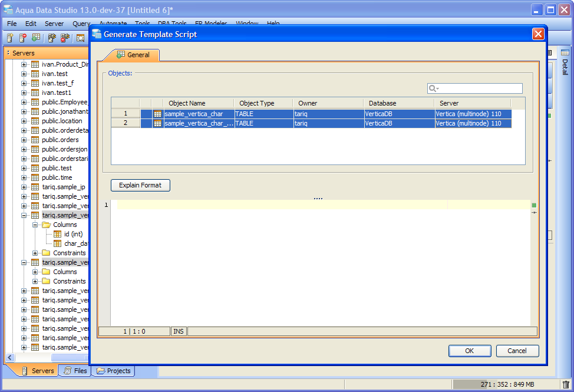Switch to the Projects tab
This screenshot has height=392, width=574.
tap(114, 371)
